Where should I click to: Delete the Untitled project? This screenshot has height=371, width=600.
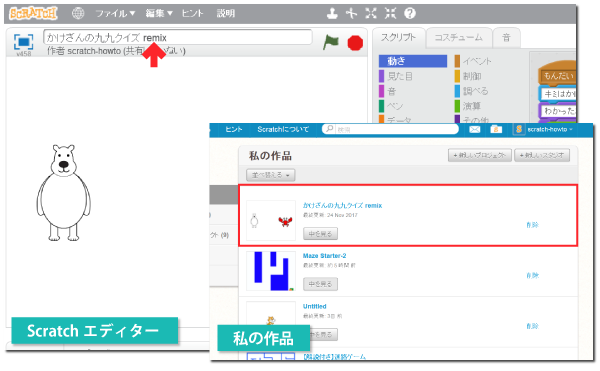tap(532, 326)
